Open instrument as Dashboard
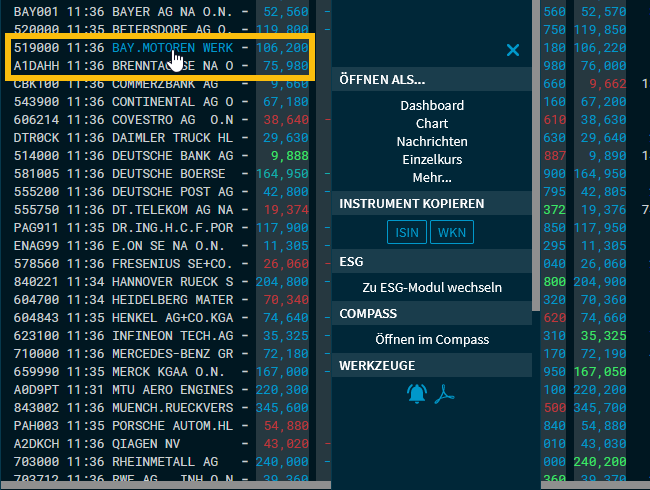Viewport: 650px width, 490px height. pos(432,105)
